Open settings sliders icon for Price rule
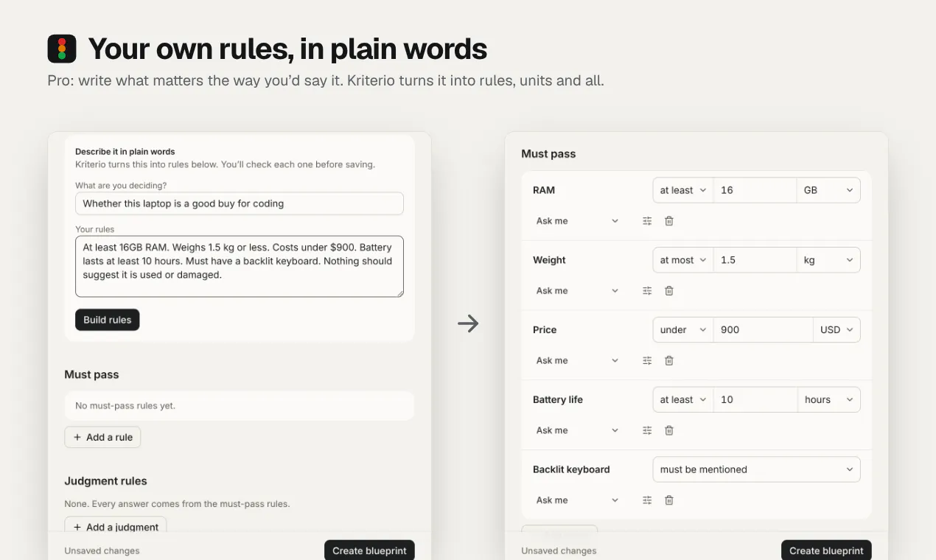Screen dimensions: 936x560 647,361
